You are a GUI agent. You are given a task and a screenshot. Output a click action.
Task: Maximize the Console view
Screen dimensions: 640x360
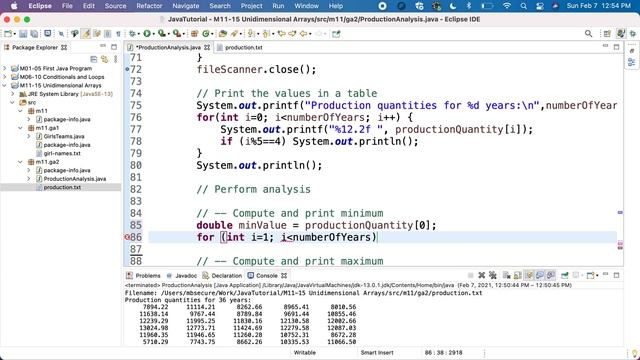click(x=616, y=276)
